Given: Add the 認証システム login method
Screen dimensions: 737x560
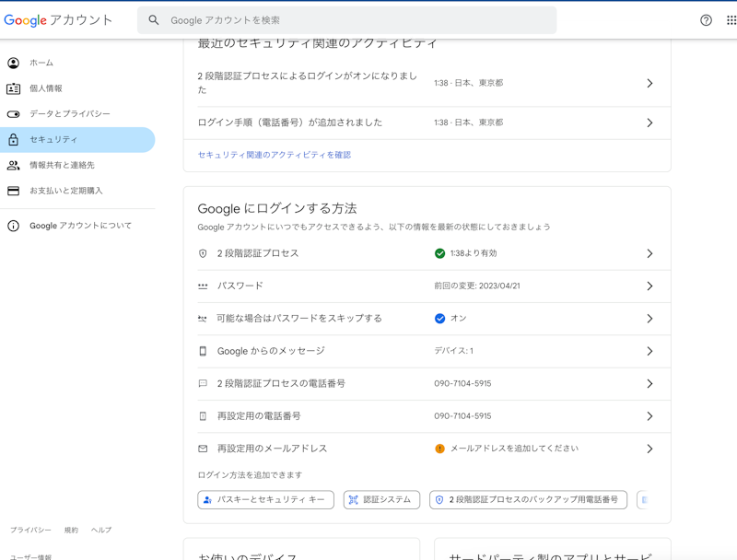Looking at the screenshot, I should (381, 499).
